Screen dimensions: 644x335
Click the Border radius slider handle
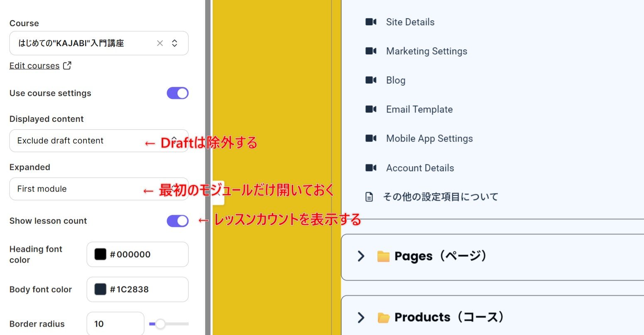click(160, 324)
